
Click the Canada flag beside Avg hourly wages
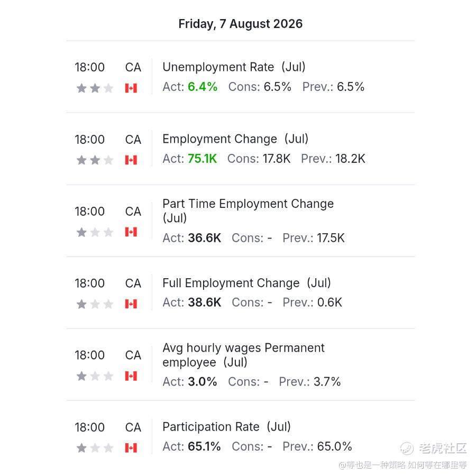(x=131, y=376)
